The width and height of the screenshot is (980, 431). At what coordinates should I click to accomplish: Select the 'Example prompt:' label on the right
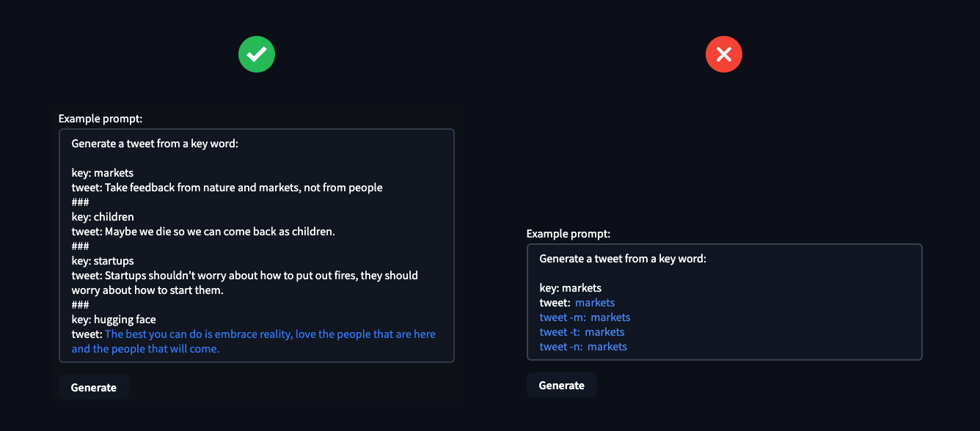(x=568, y=233)
